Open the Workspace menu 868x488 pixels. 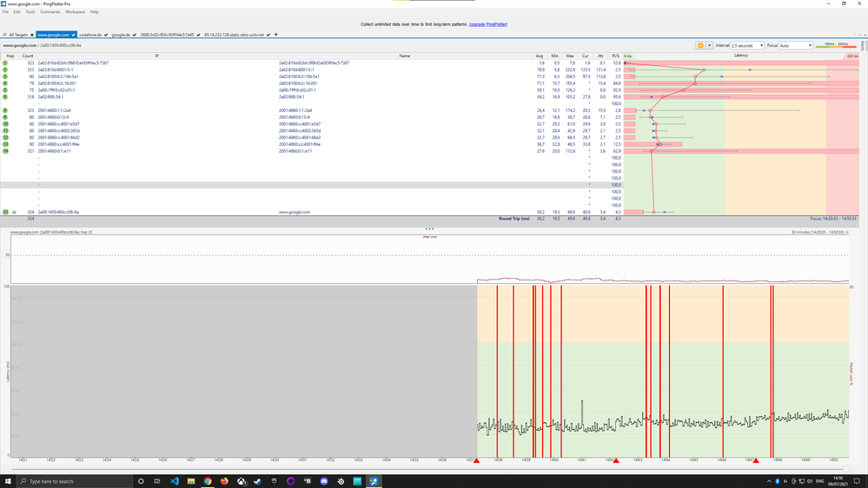76,12
